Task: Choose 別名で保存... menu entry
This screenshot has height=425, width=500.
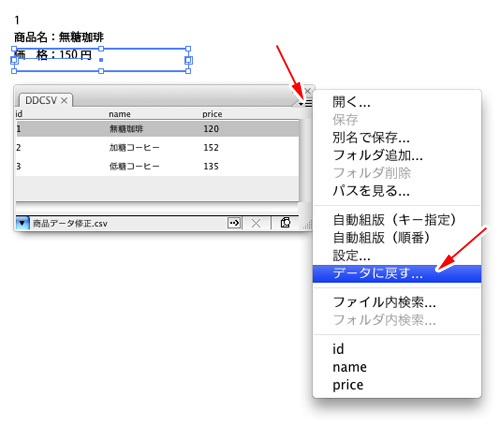Action: pyautogui.click(x=371, y=137)
